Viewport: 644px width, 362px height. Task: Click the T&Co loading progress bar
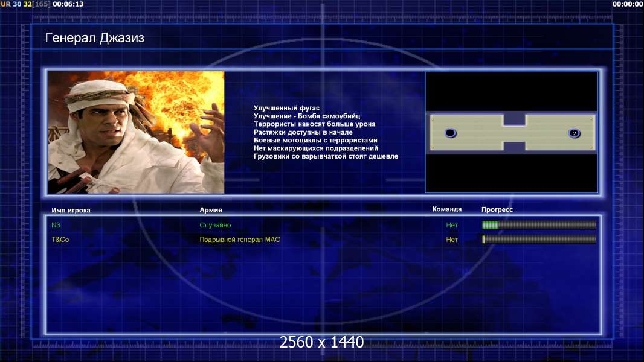(x=539, y=239)
